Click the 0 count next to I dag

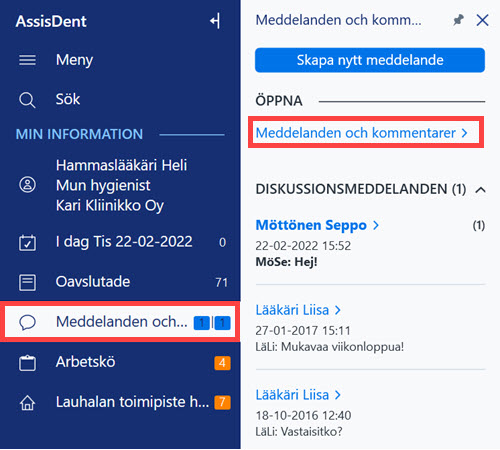click(x=222, y=242)
